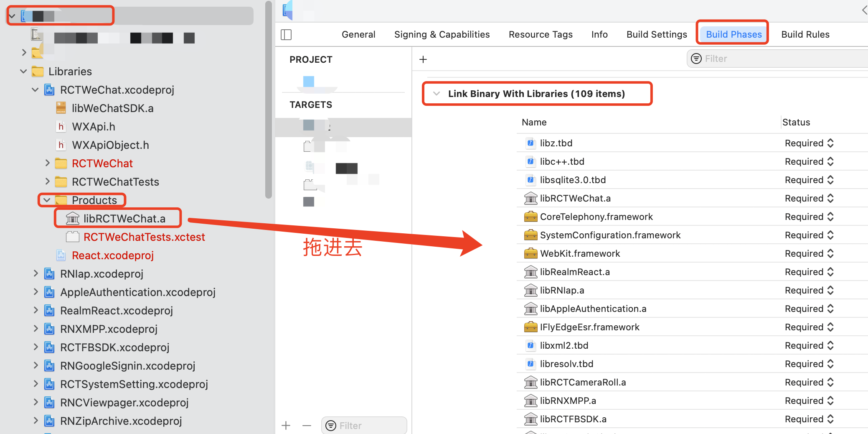Click the libRealmReact.a library icon
This screenshot has height=434, width=868.
coord(530,272)
